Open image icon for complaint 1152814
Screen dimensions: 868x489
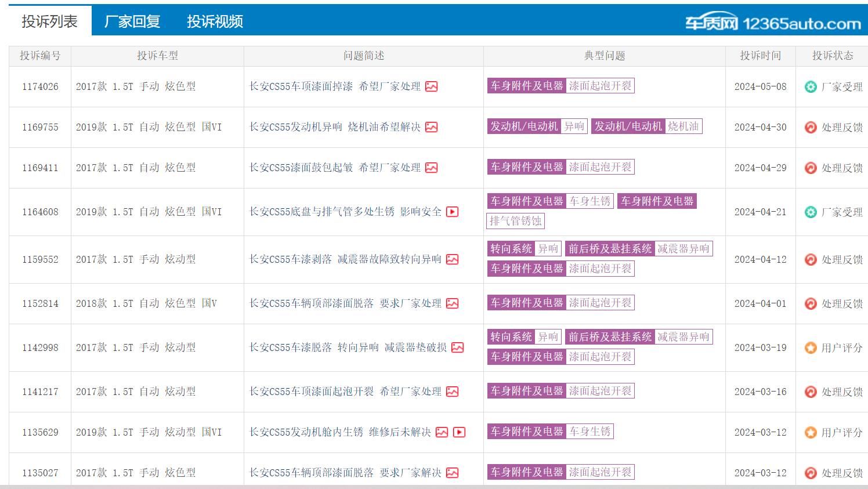453,303
